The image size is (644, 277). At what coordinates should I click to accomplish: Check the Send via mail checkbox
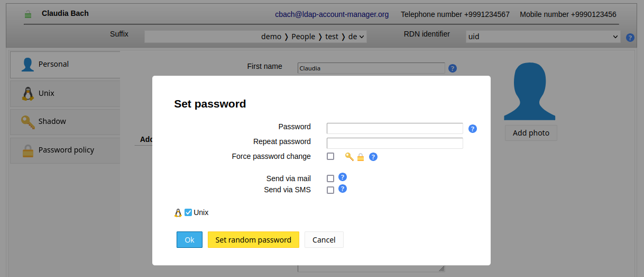330,178
